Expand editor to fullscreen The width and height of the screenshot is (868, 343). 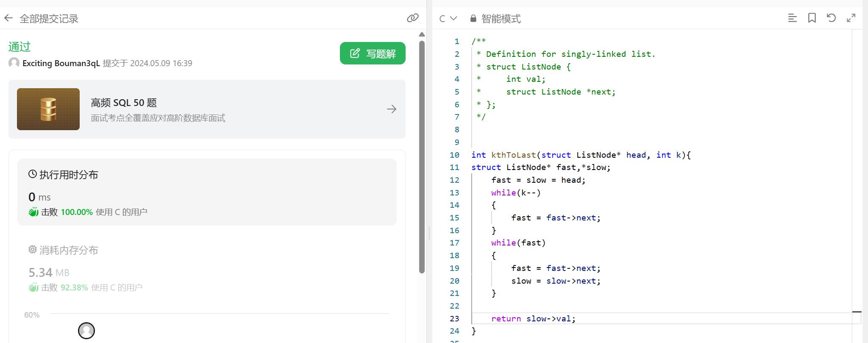(x=851, y=18)
